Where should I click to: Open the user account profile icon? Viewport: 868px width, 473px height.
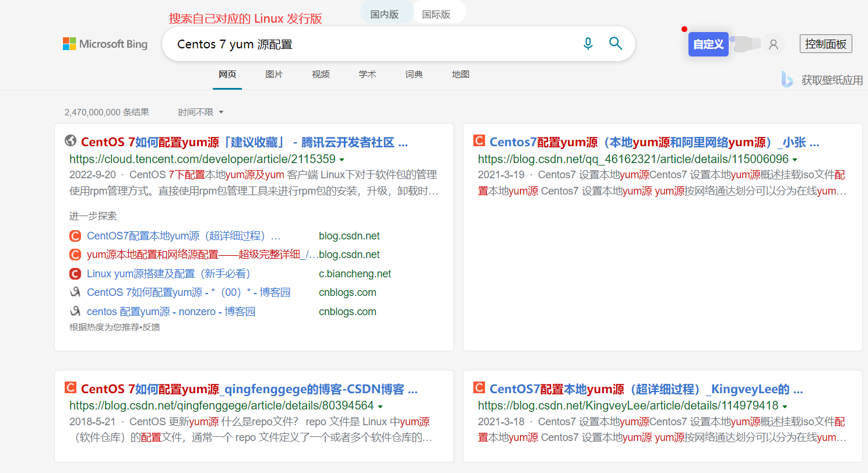tap(774, 44)
